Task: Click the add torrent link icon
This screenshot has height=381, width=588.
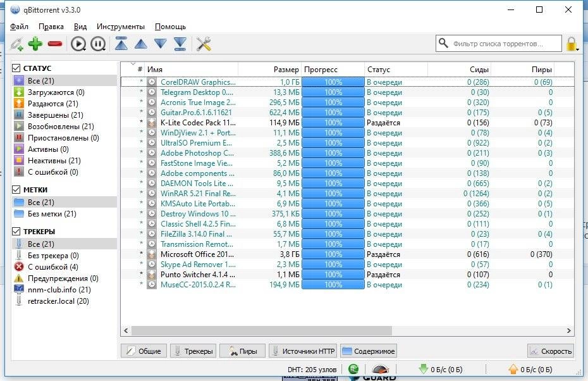Action: [x=16, y=44]
